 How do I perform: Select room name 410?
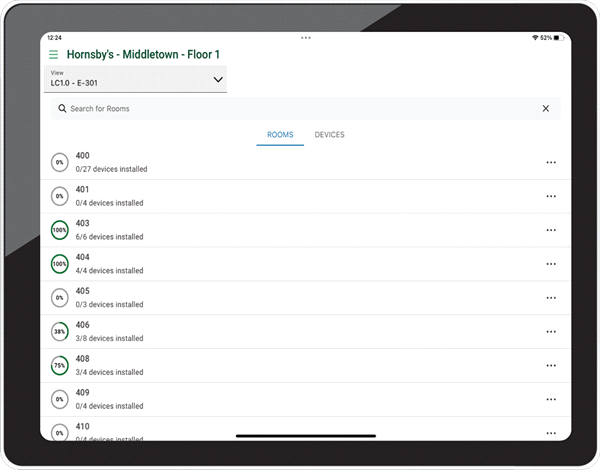point(82,426)
